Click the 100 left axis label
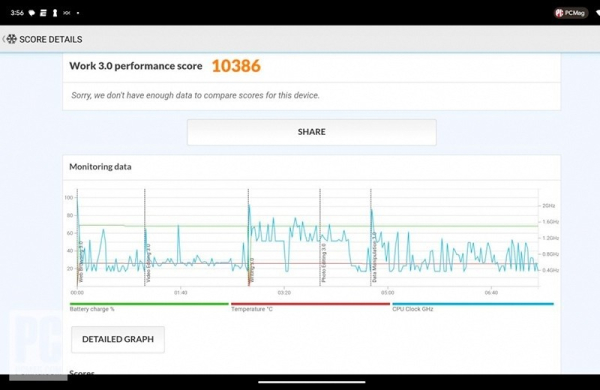 coord(68,198)
